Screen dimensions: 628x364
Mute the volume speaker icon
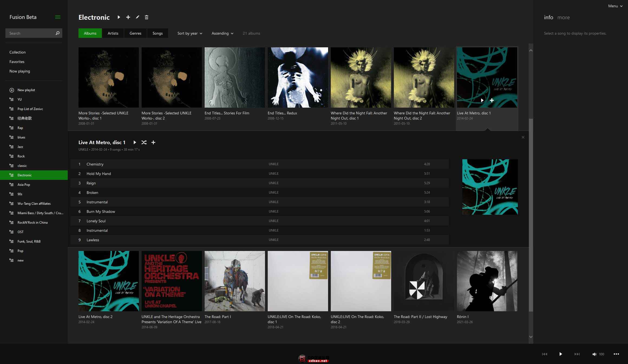[594, 354]
